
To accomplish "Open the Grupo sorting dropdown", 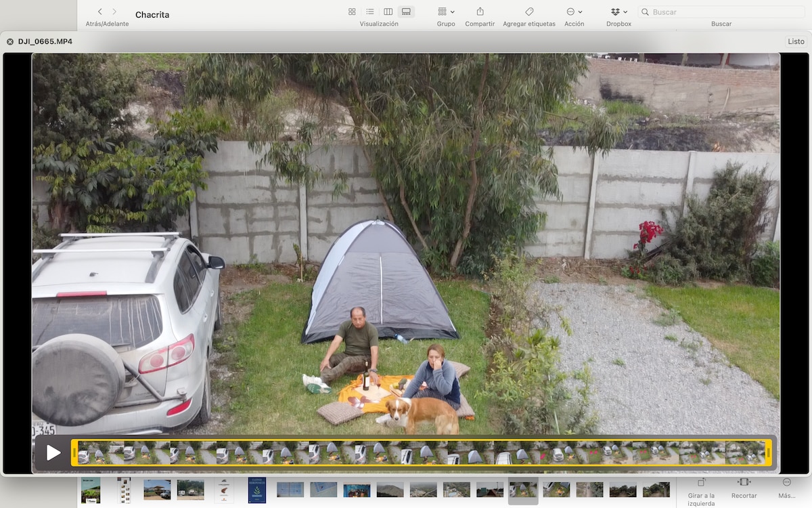I will click(446, 12).
